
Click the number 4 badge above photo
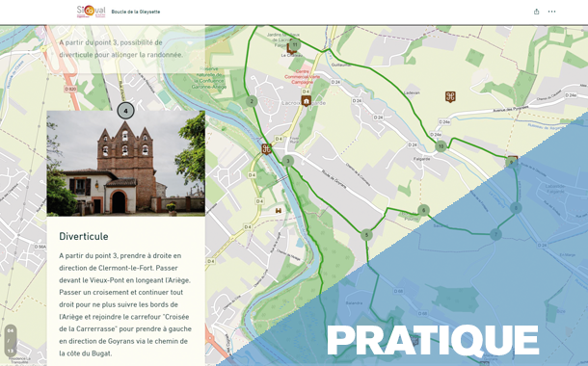click(x=125, y=111)
